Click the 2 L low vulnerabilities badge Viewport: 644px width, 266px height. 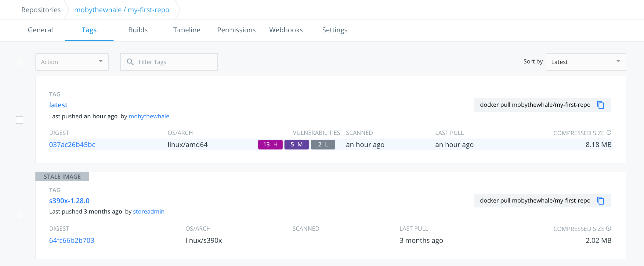point(323,145)
